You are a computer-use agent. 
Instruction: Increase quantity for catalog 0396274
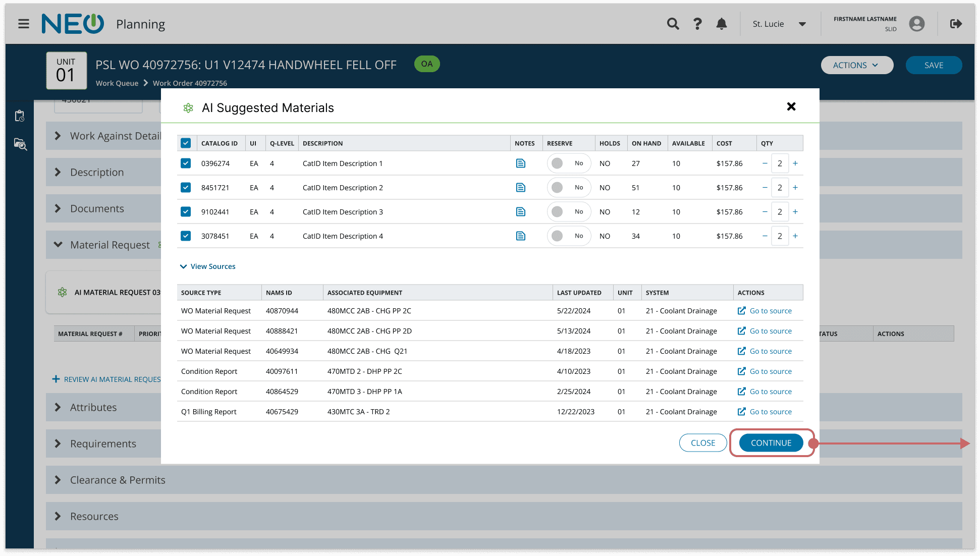point(795,163)
